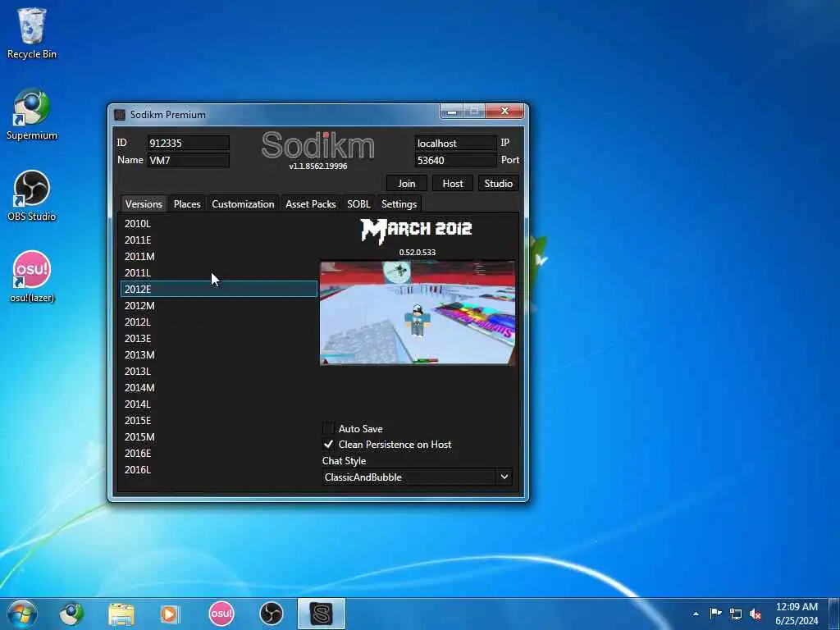Select version 2013L in the list
Viewport: 840px width, 630px height.
click(x=219, y=371)
